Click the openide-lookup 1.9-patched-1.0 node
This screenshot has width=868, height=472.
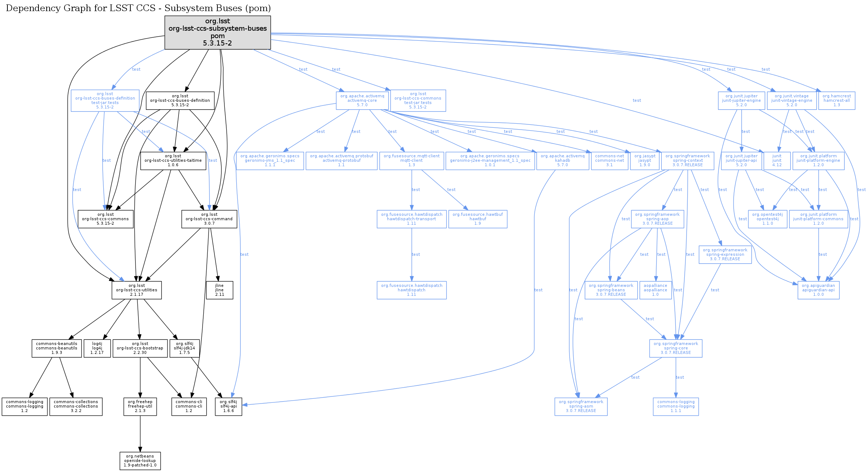140,461
